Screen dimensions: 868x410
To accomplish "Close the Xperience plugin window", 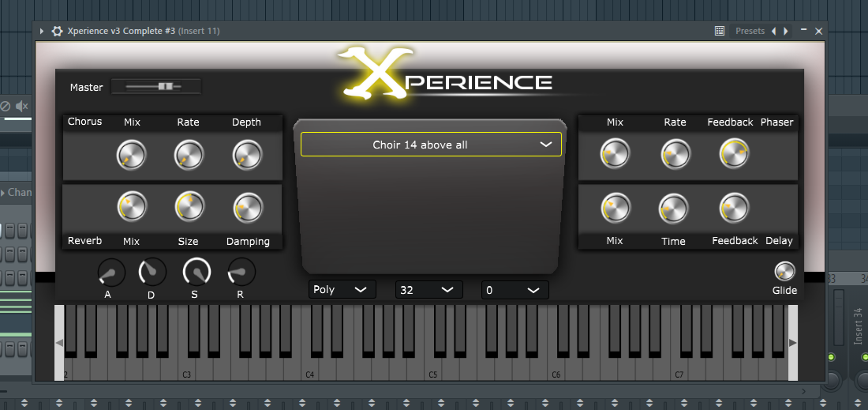I will pyautogui.click(x=819, y=31).
